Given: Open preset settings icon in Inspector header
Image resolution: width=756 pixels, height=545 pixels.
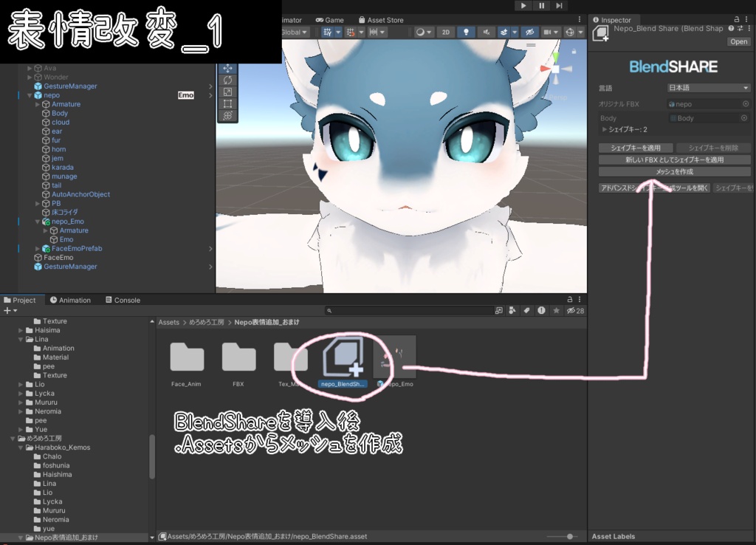Looking at the screenshot, I should (740, 29).
